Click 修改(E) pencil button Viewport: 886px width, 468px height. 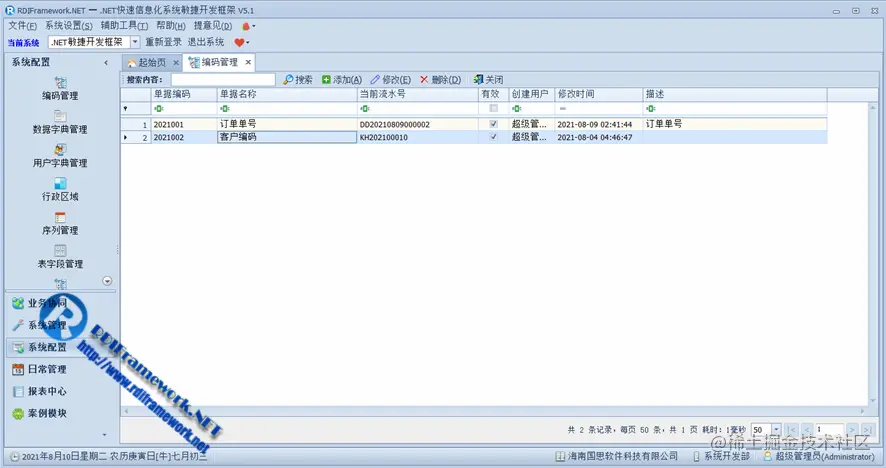tap(390, 80)
